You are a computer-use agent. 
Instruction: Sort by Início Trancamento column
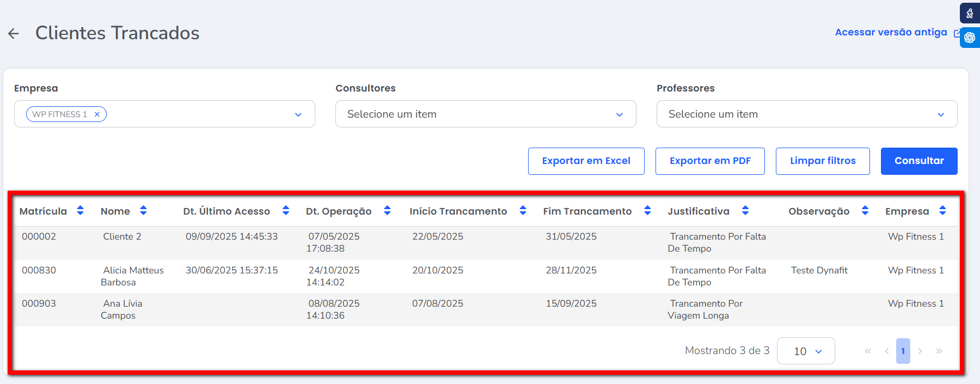523,211
